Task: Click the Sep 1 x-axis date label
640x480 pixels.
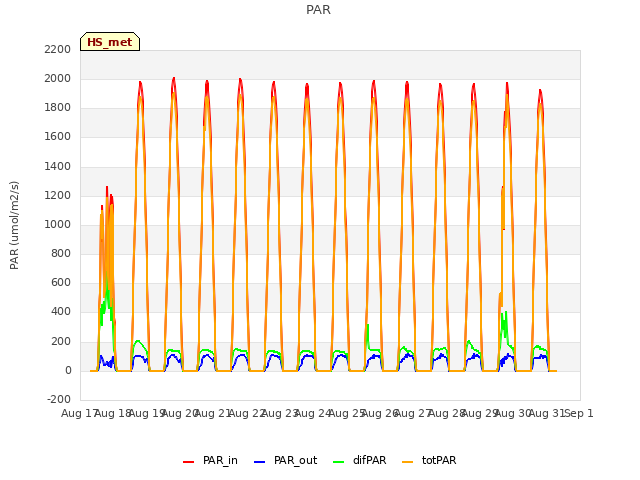Action: coord(579,414)
